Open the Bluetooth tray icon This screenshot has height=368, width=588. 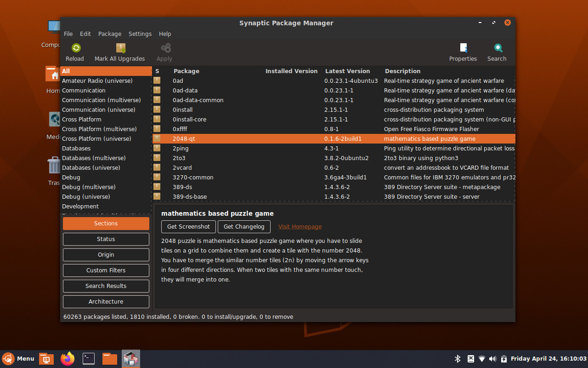click(458, 359)
